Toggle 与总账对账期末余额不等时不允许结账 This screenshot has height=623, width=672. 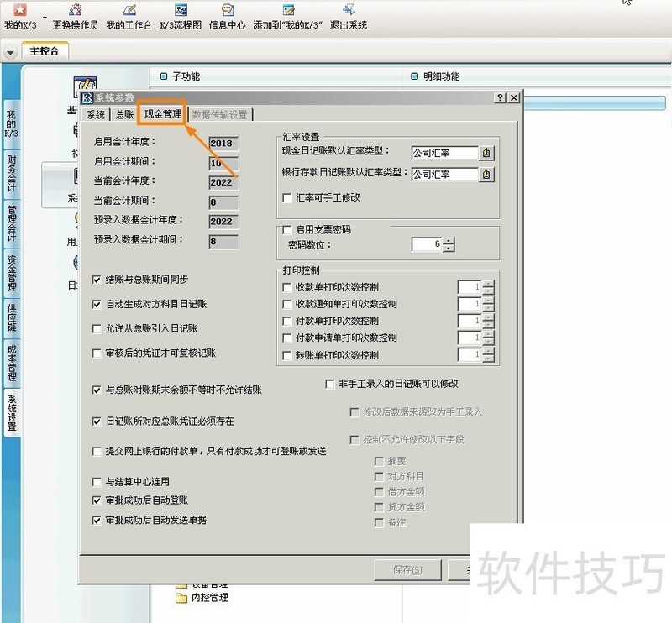[x=97, y=390]
